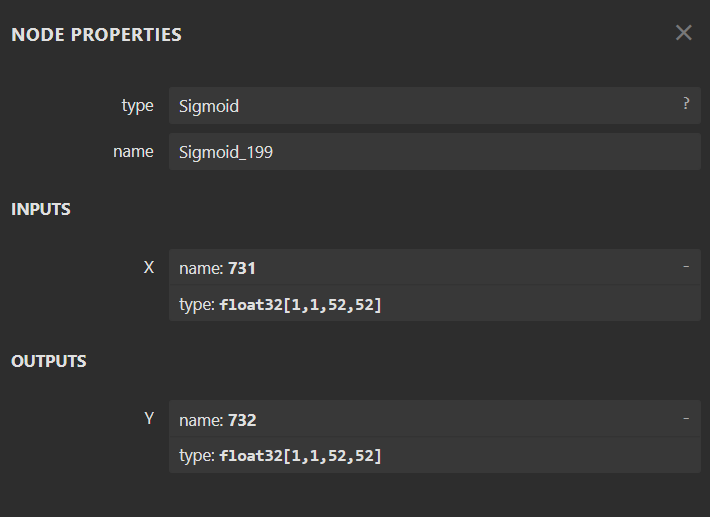Click the INPUTS section header
Screen dimensions: 710x517
click(41, 209)
